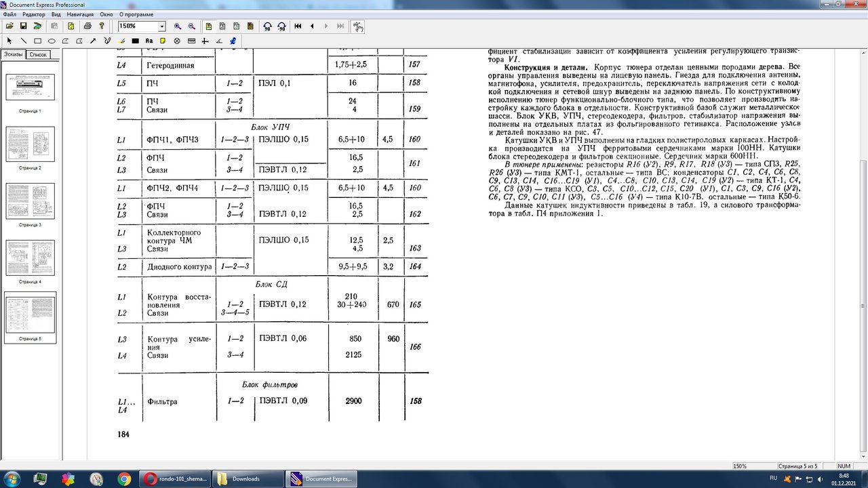Open the Редактор menu
This screenshot has width=868, height=488.
pos(34,14)
